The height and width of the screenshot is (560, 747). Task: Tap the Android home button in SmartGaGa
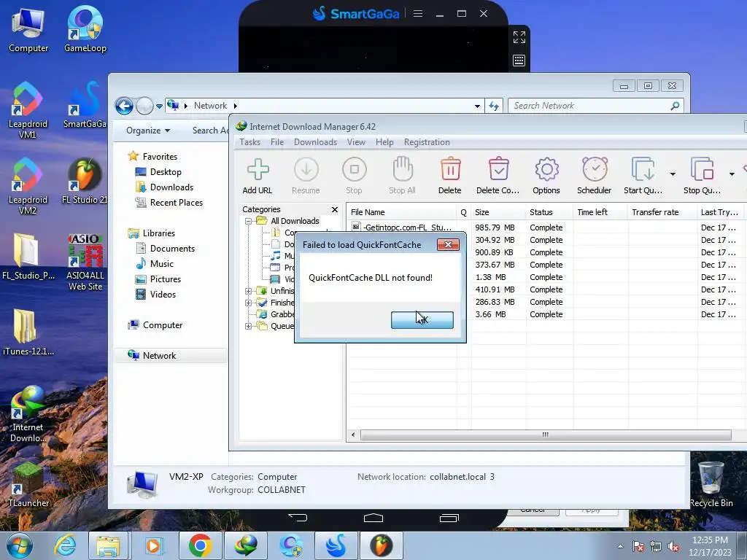pyautogui.click(x=373, y=518)
